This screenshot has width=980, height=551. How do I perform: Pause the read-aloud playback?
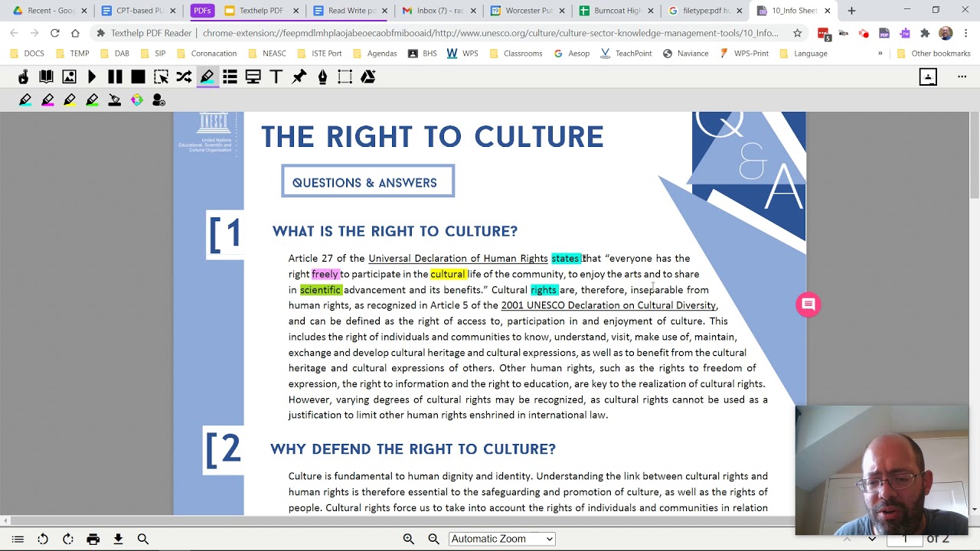pyautogui.click(x=115, y=77)
